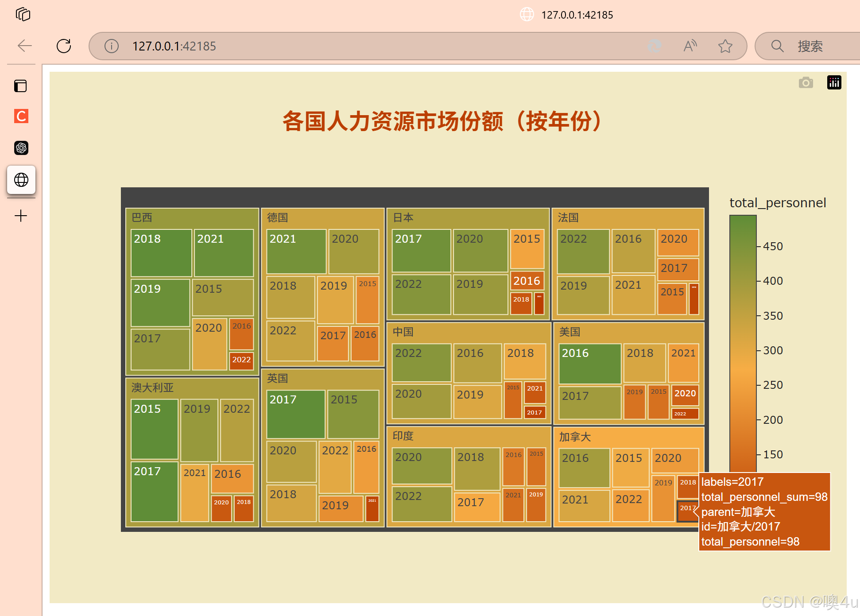Click the treemap dark root path bar
The height and width of the screenshot is (616, 860).
415,197
